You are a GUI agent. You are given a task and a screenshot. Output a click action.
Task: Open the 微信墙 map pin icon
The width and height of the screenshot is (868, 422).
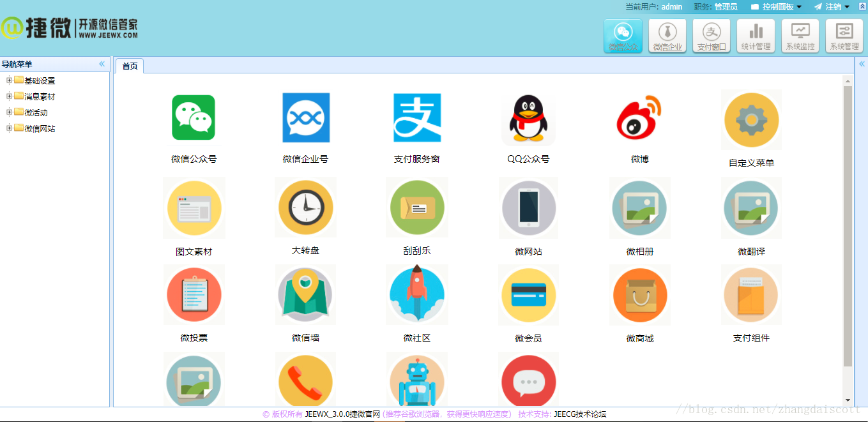[305, 295]
